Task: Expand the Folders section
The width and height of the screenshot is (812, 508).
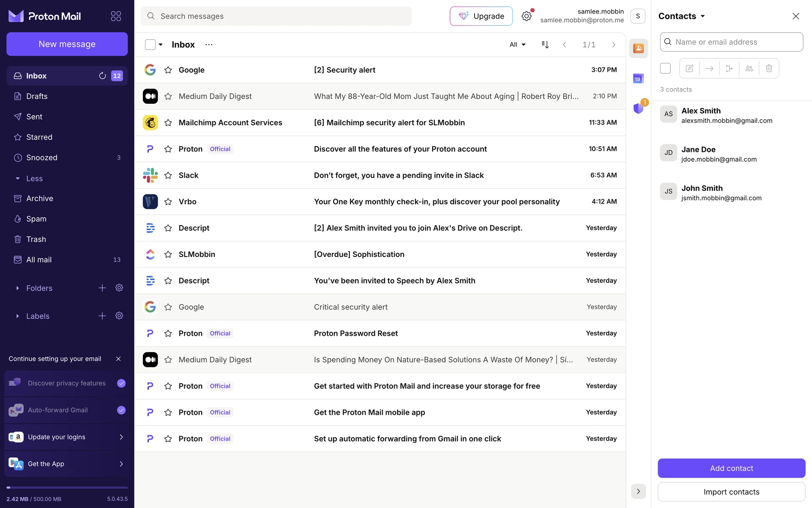Action: 18,288
